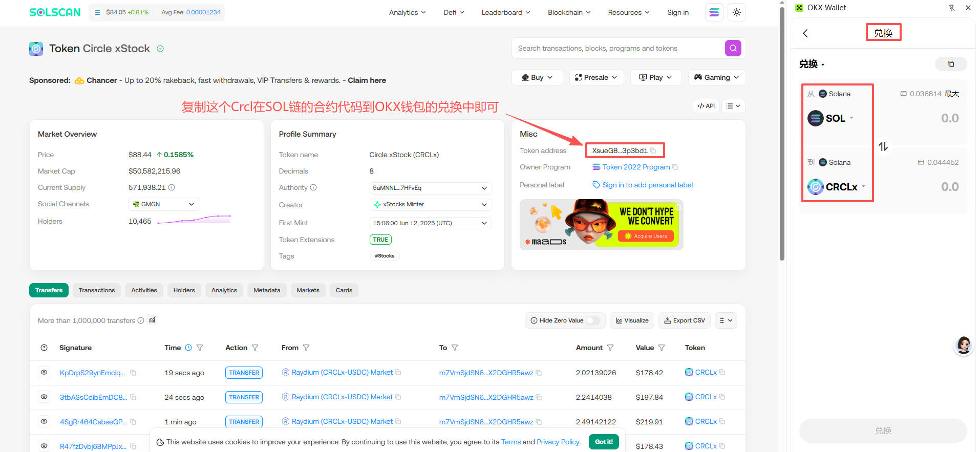Open the Buy dropdown
Screen dimensions: 980x452
[x=537, y=77]
